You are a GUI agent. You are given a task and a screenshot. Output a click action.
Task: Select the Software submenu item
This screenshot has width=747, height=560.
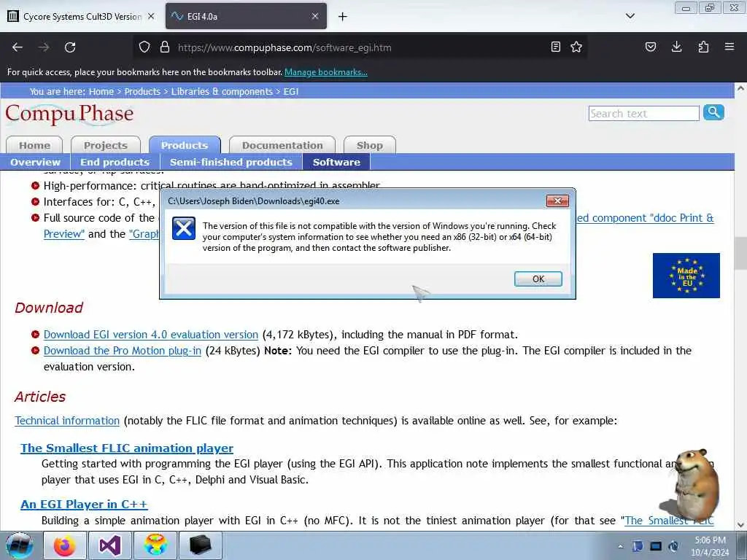pyautogui.click(x=336, y=162)
